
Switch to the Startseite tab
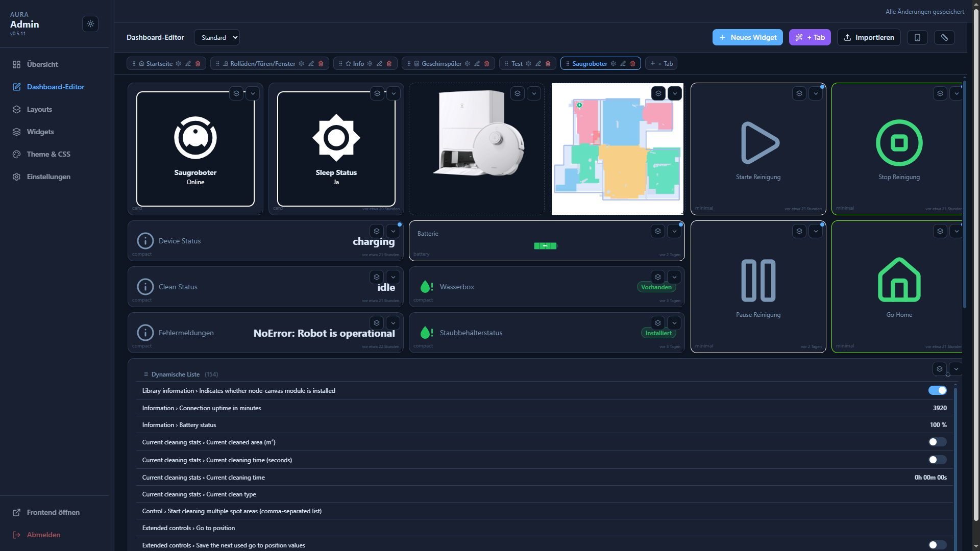tap(158, 63)
